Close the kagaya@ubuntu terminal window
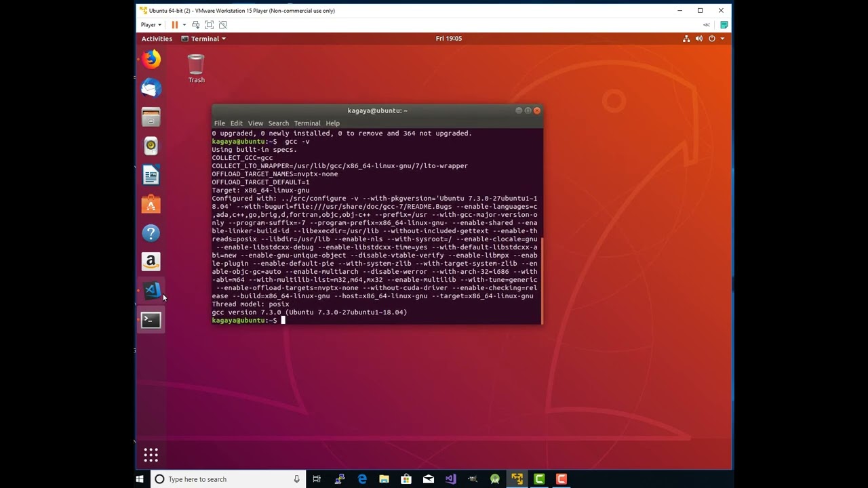Viewport: 868px width, 488px height. (x=537, y=110)
